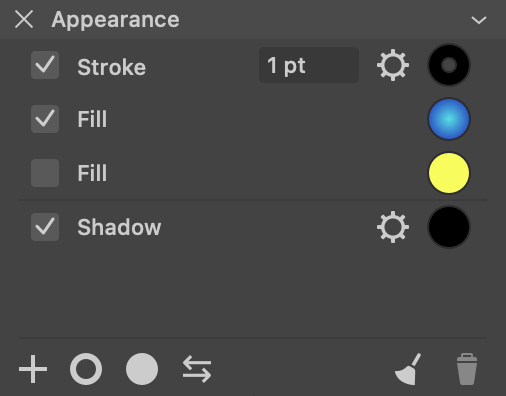Toggle the Shadow checkbox off

coord(45,227)
